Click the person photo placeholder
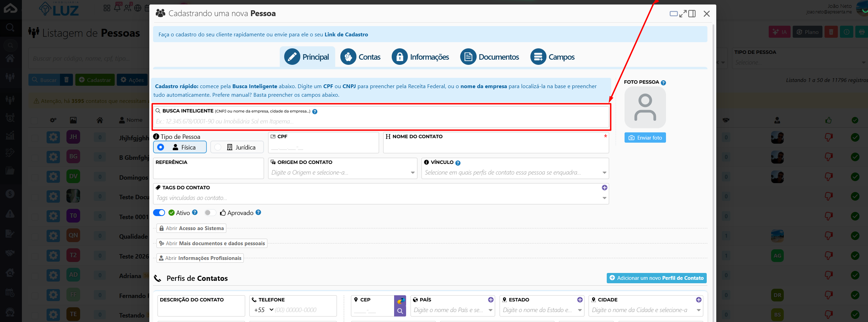868x322 pixels. [645, 107]
